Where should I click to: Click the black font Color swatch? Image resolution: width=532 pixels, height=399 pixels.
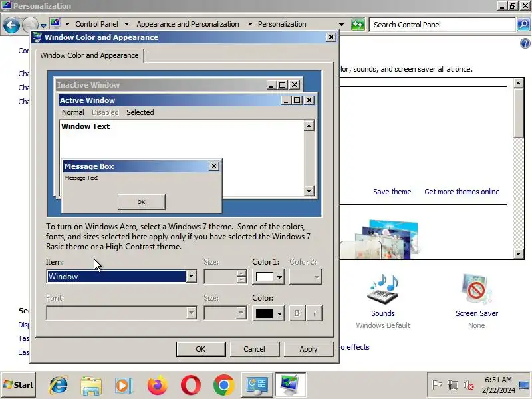click(264, 313)
